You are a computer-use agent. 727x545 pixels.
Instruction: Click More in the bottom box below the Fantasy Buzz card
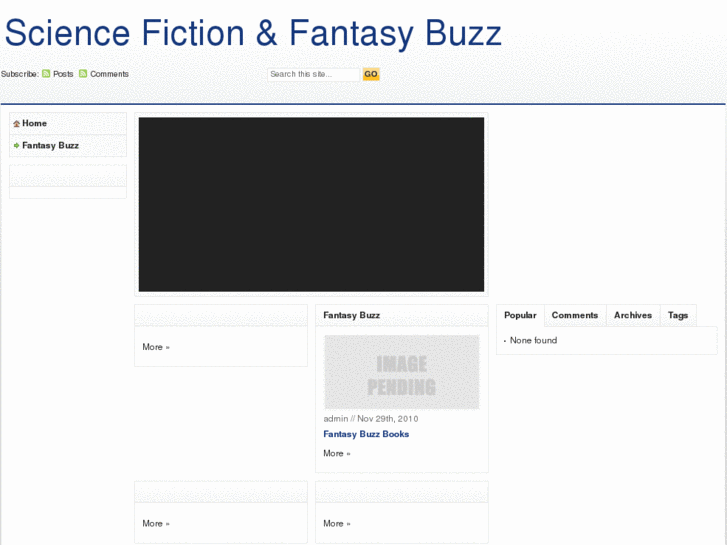[x=337, y=524]
